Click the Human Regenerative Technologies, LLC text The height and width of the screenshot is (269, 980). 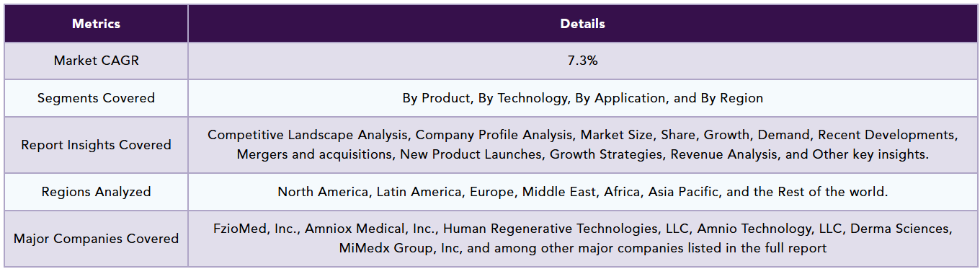[566, 229]
